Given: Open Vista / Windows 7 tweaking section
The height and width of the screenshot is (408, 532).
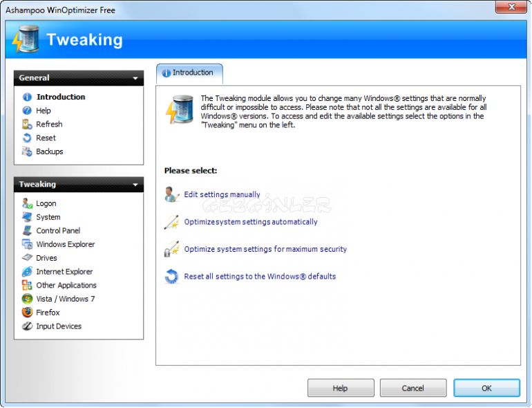Looking at the screenshot, I should pos(66,299).
